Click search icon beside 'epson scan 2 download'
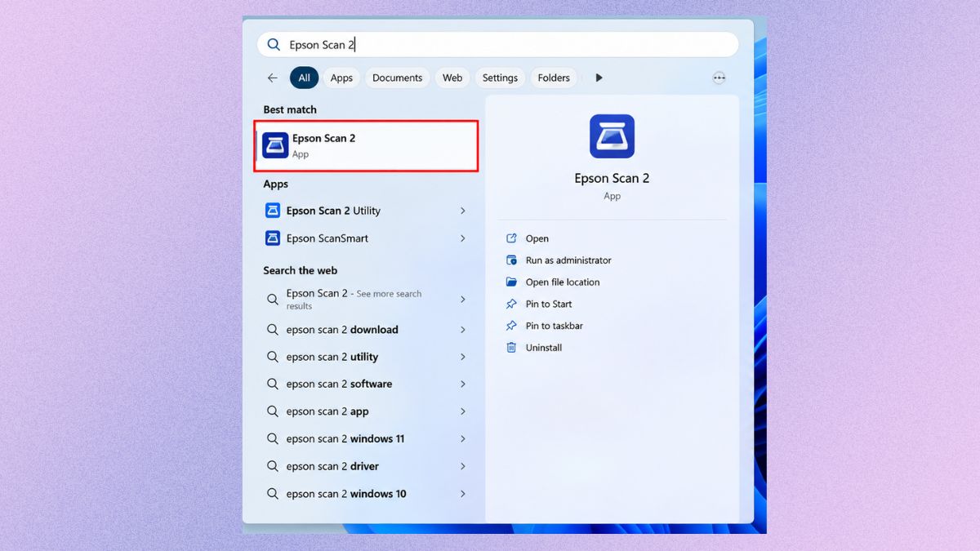This screenshot has width=980, height=551. [273, 330]
